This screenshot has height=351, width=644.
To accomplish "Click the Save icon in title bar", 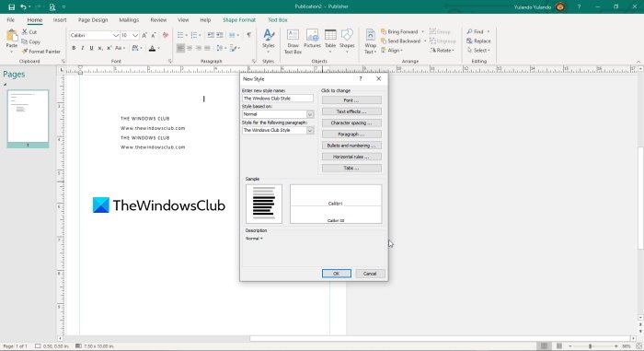I will (11, 7).
